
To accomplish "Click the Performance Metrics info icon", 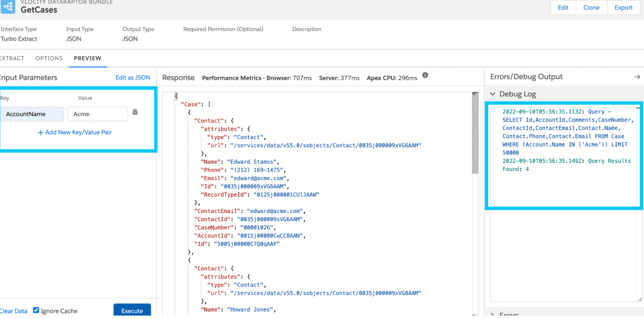I will pos(425,75).
